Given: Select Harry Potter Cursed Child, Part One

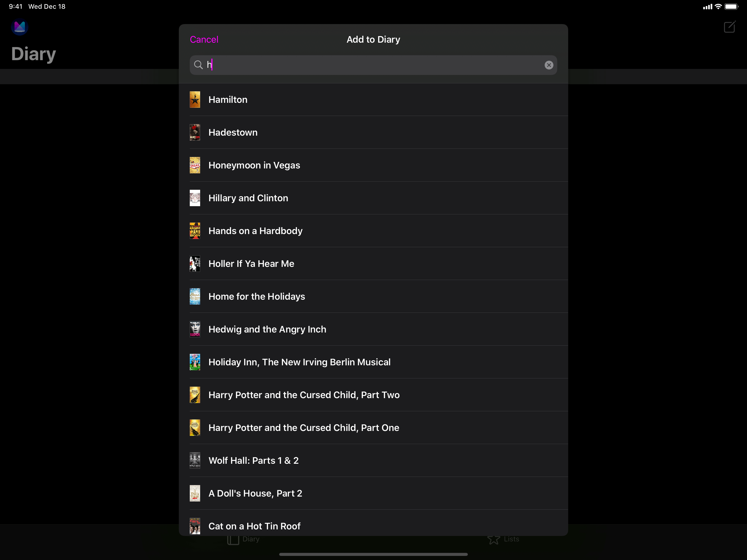Looking at the screenshot, I should [304, 428].
